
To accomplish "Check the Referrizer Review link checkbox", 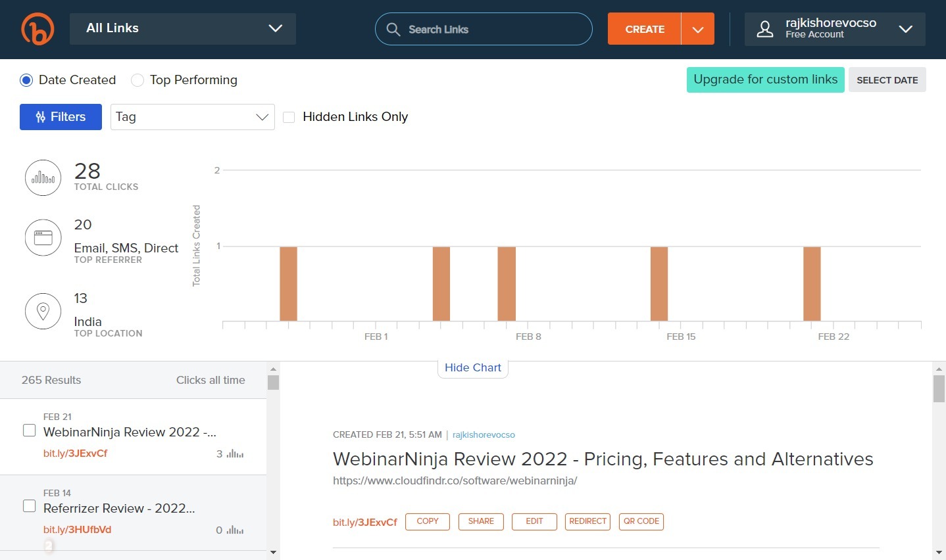I will [x=30, y=506].
